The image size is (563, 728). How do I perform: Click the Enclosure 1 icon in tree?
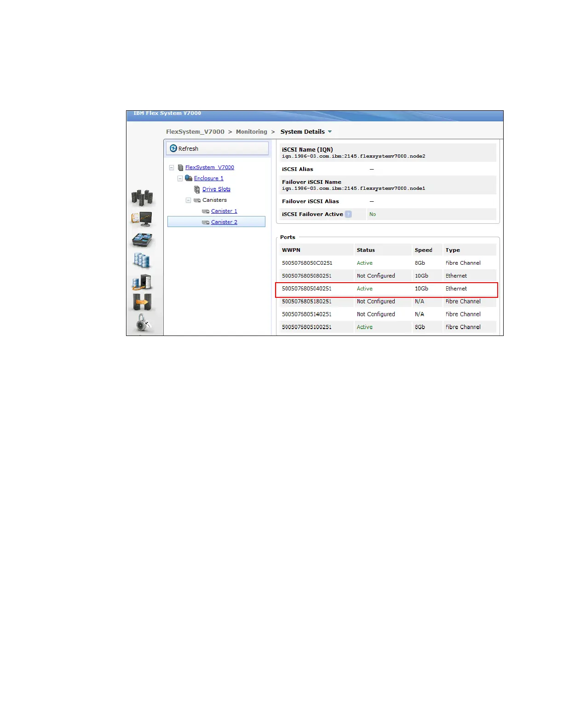[189, 178]
